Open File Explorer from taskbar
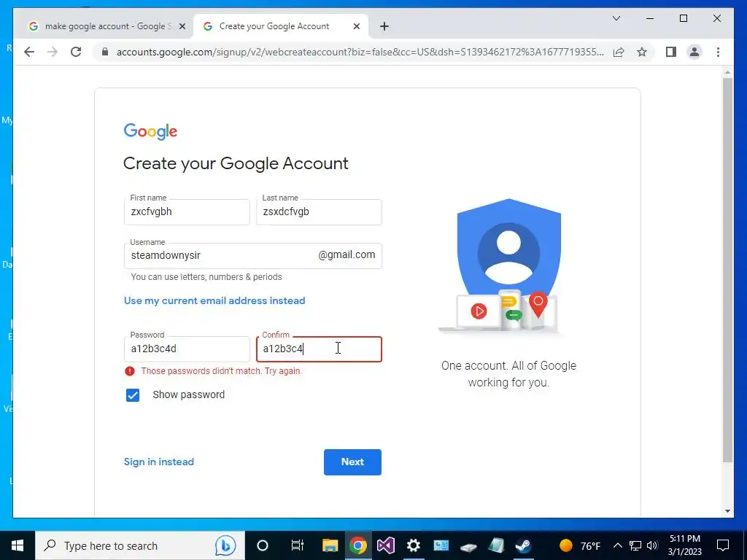 tap(330, 545)
